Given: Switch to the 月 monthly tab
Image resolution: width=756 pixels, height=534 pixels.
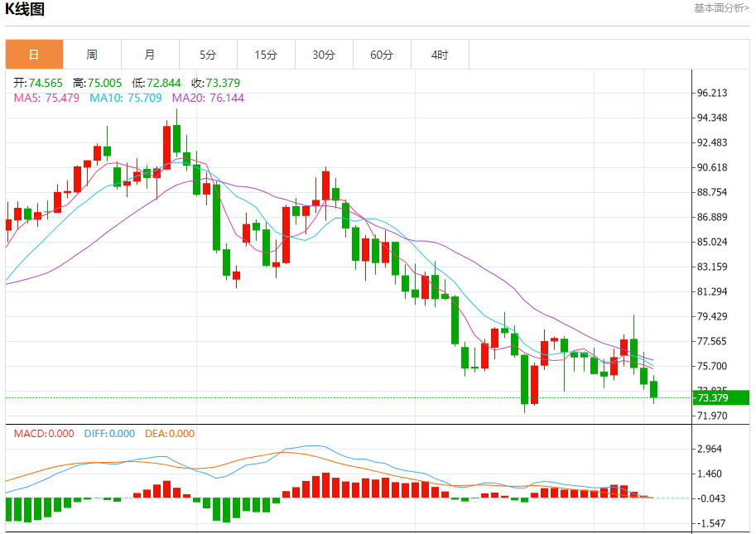Looking at the screenshot, I should [x=150, y=55].
